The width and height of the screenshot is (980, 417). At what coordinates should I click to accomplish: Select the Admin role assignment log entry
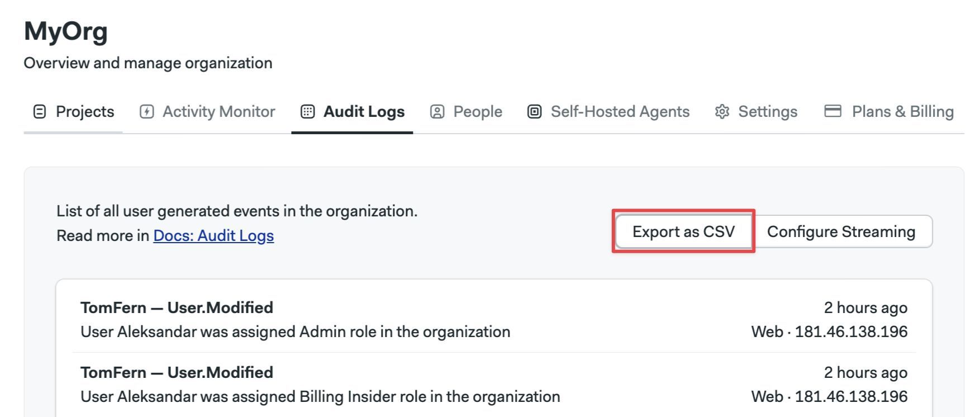(494, 320)
